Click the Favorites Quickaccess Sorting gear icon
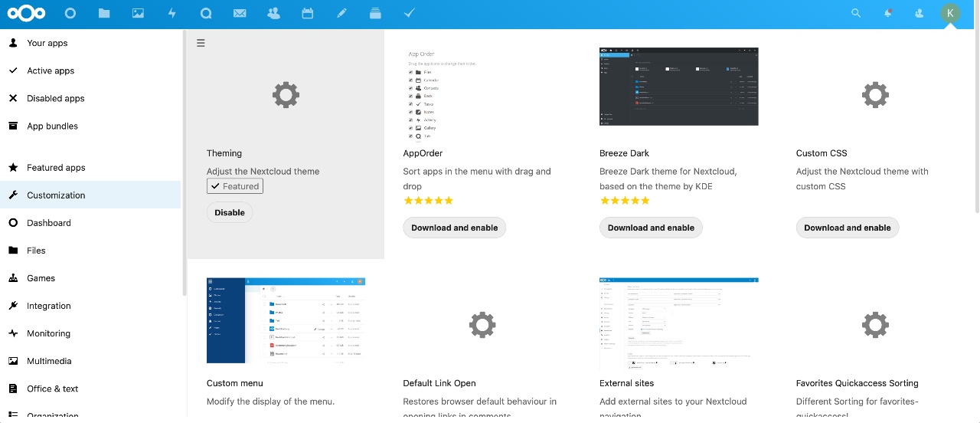Image resolution: width=980 pixels, height=423 pixels. (875, 325)
